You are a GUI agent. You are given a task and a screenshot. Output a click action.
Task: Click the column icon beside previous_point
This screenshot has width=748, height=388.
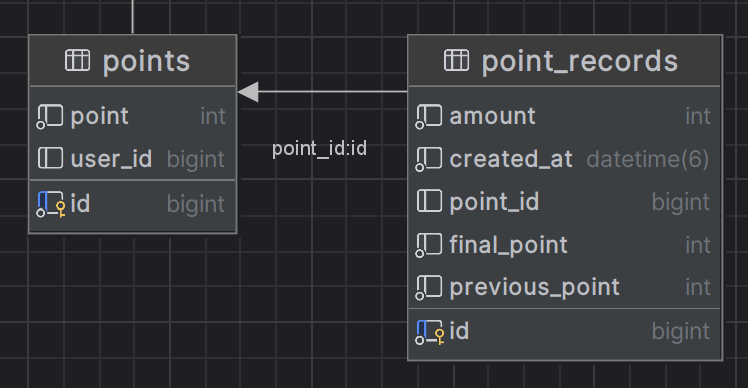(429, 287)
